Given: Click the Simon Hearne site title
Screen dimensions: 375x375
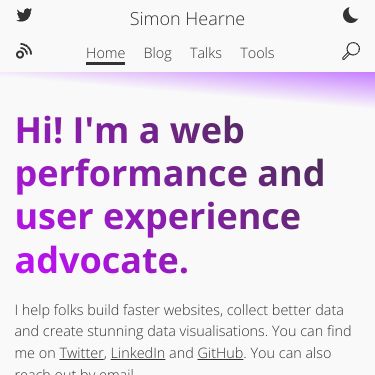Looking at the screenshot, I should 187,19.
